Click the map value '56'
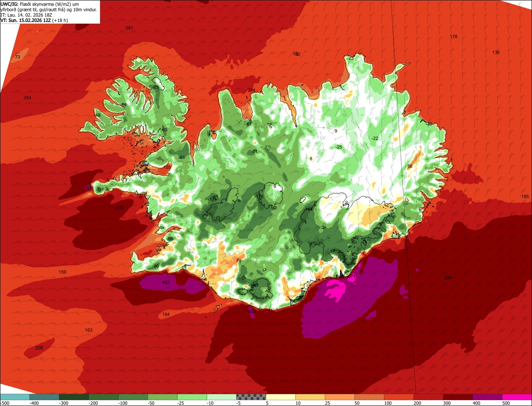This screenshot has width=532, height=406. (x=410, y=166)
